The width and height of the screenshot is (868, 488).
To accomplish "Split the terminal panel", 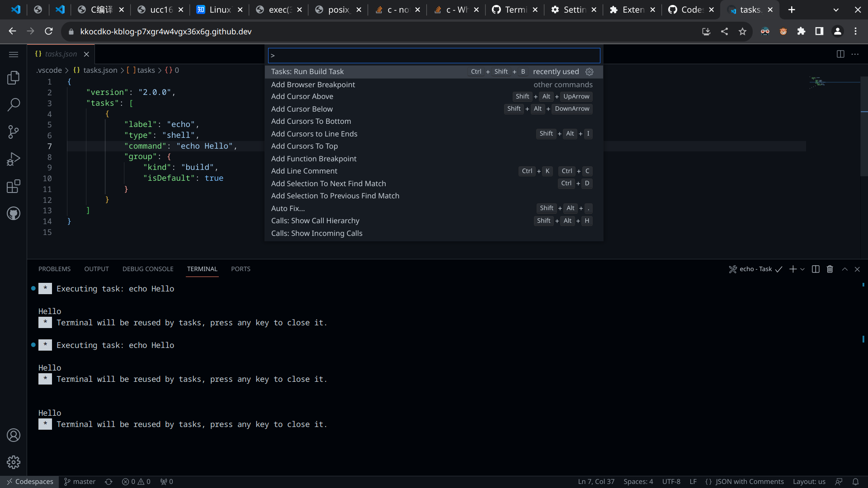I will [x=816, y=269].
